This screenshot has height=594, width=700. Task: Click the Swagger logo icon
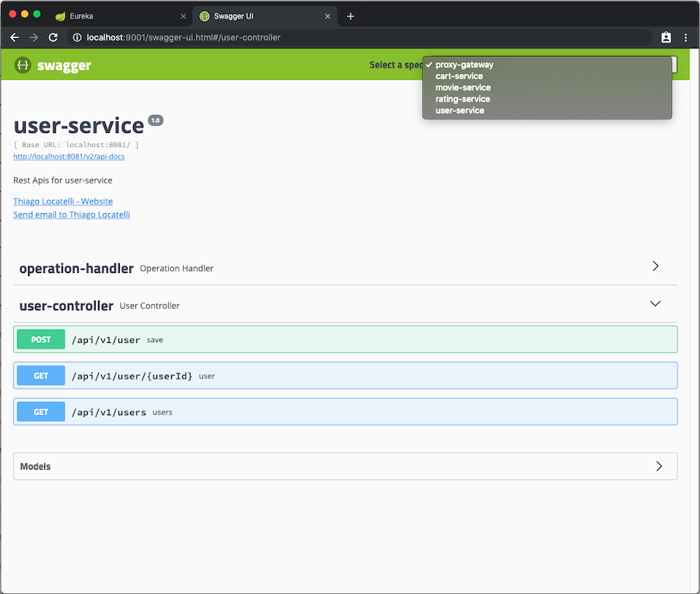[23, 65]
